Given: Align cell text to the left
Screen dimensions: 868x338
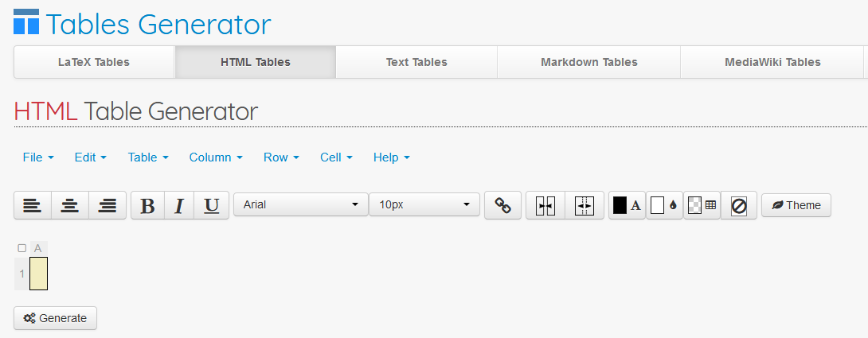Looking at the screenshot, I should pyautogui.click(x=33, y=206).
